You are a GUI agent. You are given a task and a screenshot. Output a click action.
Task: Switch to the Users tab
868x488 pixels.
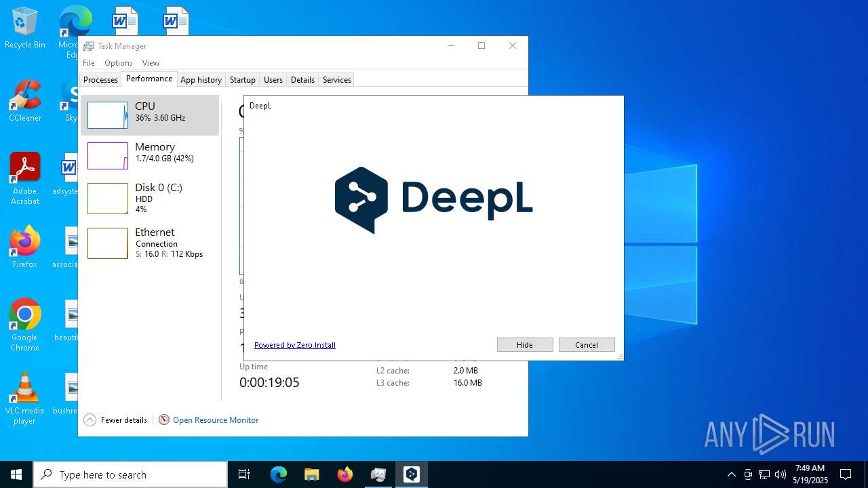[x=273, y=80]
